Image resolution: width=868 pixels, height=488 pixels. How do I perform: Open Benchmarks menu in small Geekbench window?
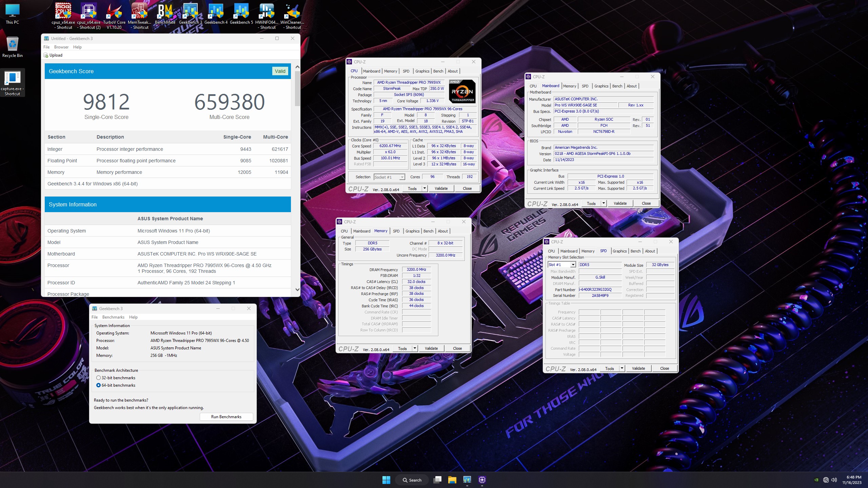[x=113, y=317]
